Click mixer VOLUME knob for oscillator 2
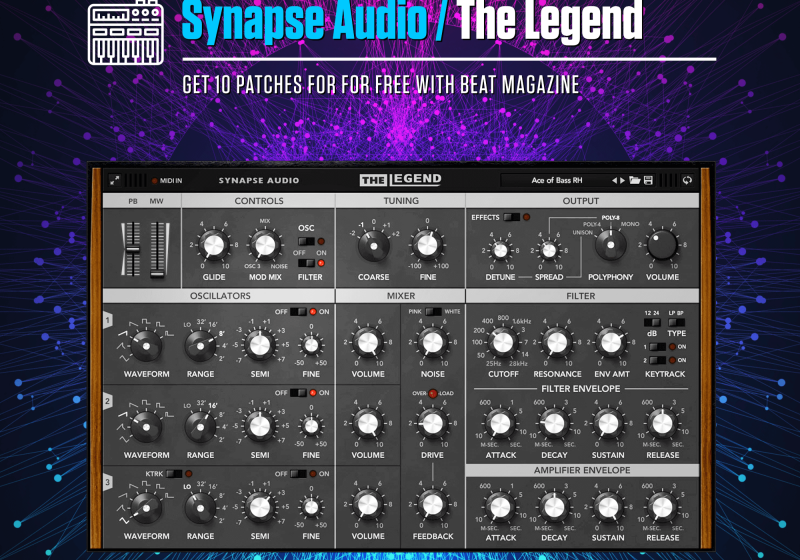The height and width of the screenshot is (560, 800). [x=368, y=424]
